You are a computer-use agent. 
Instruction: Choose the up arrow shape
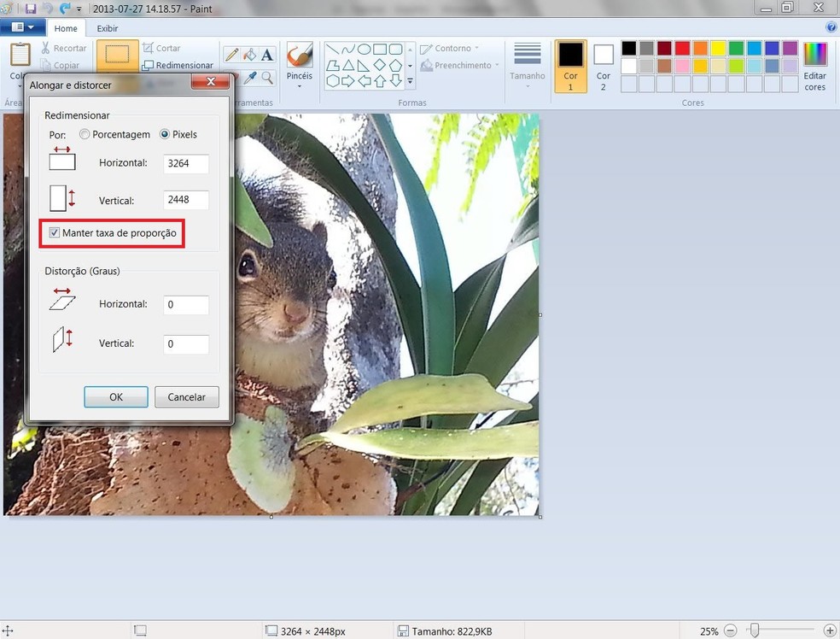pos(380,81)
